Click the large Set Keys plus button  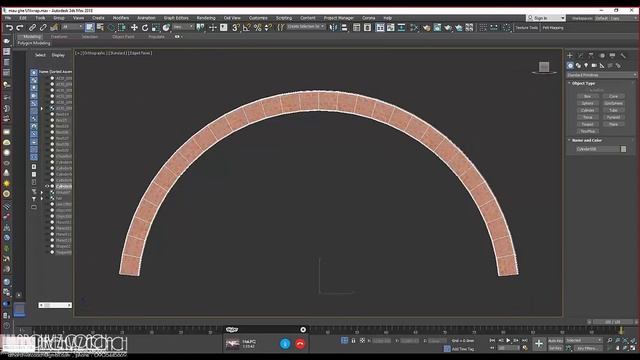tap(539, 344)
